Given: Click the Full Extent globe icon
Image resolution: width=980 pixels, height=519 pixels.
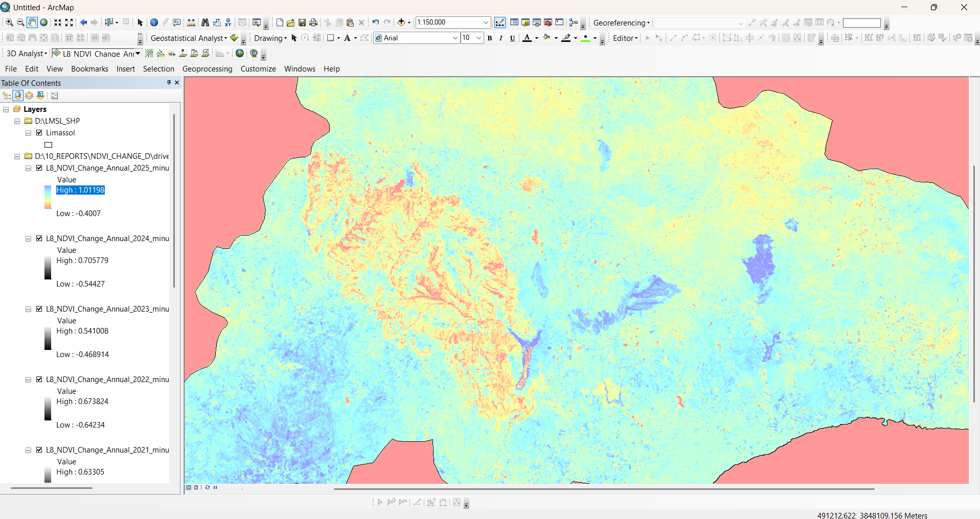Looking at the screenshot, I should pyautogui.click(x=44, y=22).
